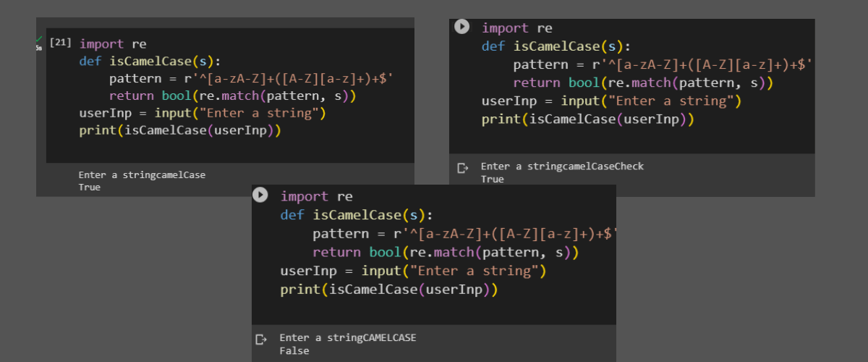Click the pattern regex line in bottom cell
The height and width of the screenshot is (362, 868).
(464, 233)
